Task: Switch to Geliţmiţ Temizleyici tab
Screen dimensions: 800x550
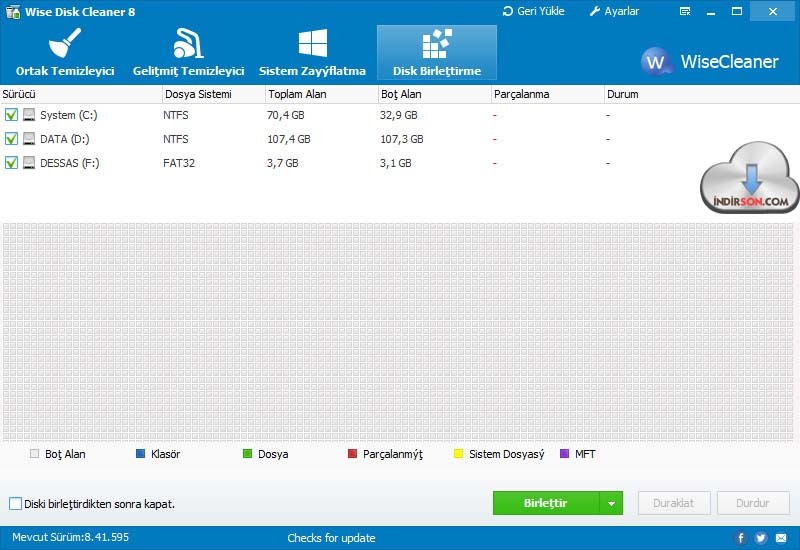Action: [188, 53]
